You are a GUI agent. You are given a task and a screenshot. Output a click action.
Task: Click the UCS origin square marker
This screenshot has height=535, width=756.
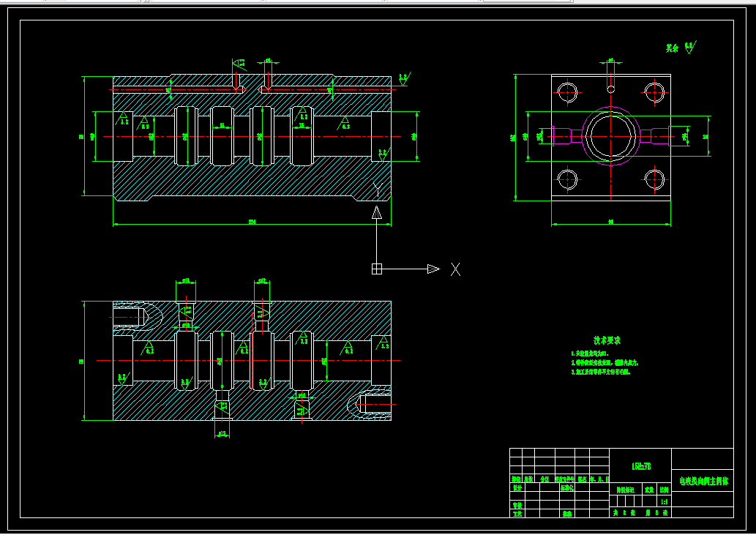point(377,269)
